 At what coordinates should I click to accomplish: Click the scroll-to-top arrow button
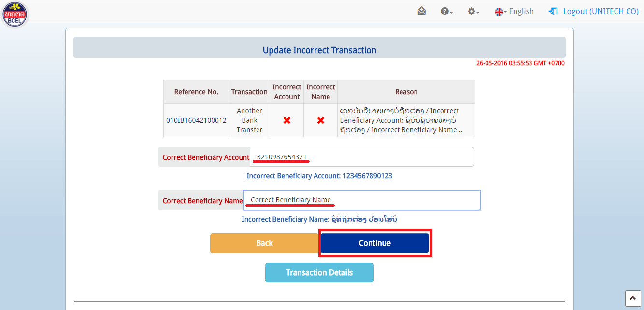coord(632,298)
